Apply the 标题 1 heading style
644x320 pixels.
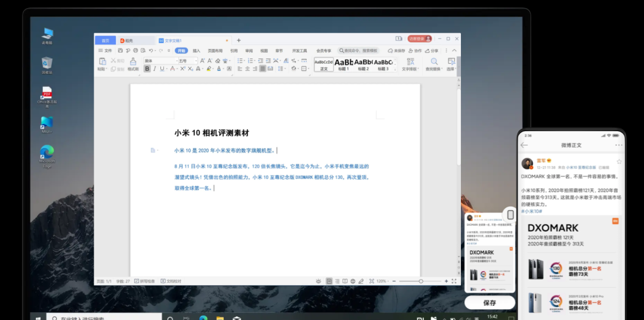[x=344, y=64]
